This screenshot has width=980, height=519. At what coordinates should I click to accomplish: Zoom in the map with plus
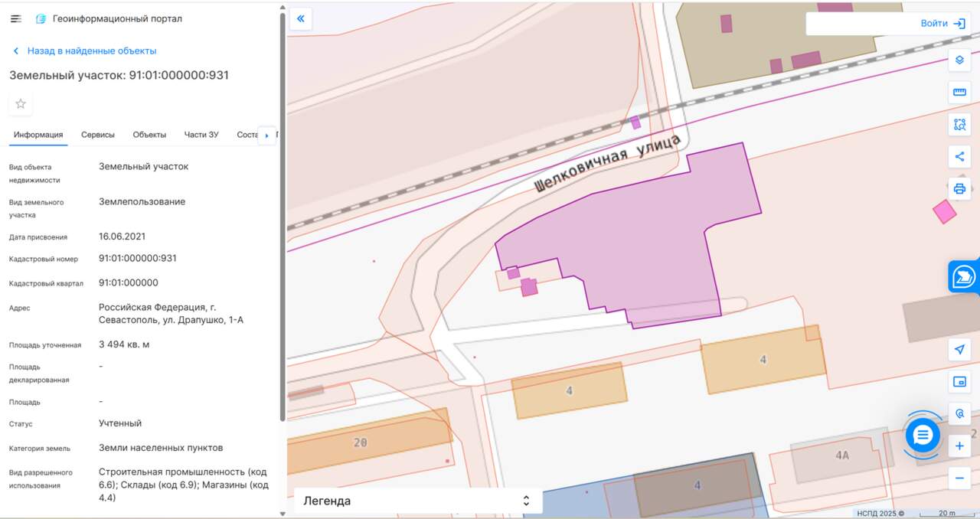(x=959, y=446)
